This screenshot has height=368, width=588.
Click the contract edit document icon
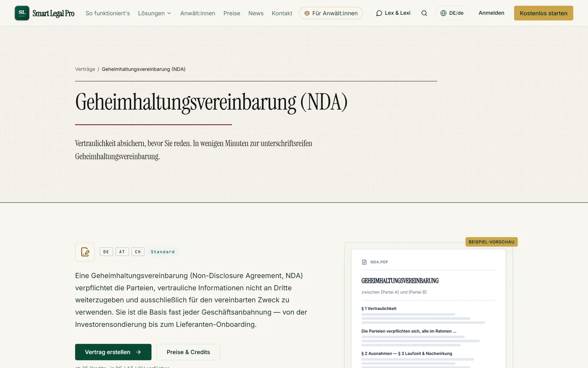click(85, 252)
